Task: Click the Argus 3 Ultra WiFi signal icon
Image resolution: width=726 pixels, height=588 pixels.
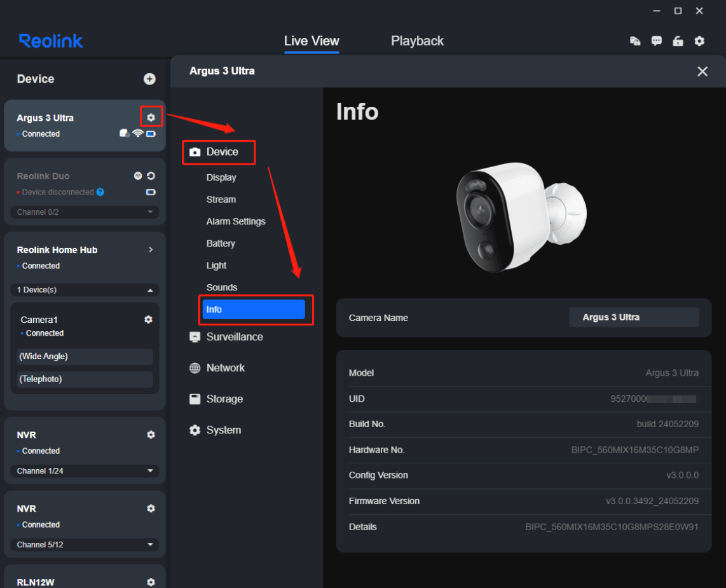Action: pyautogui.click(x=137, y=133)
